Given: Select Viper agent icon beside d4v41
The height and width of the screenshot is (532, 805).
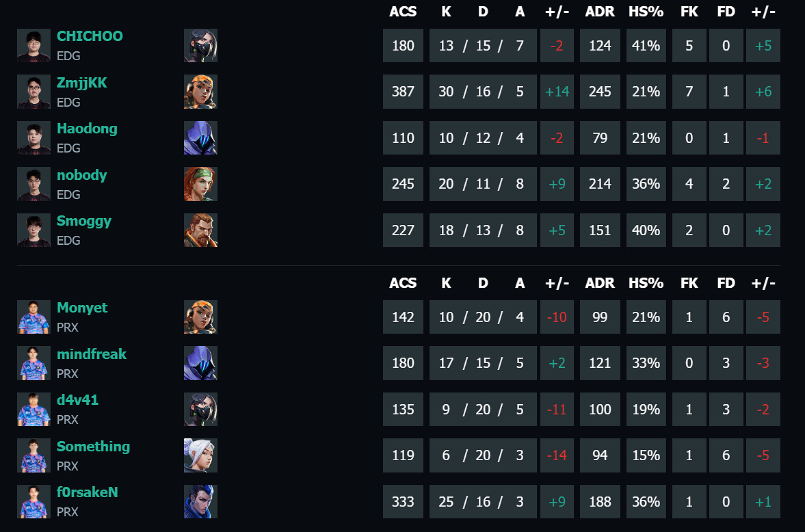Looking at the screenshot, I should tap(200, 409).
